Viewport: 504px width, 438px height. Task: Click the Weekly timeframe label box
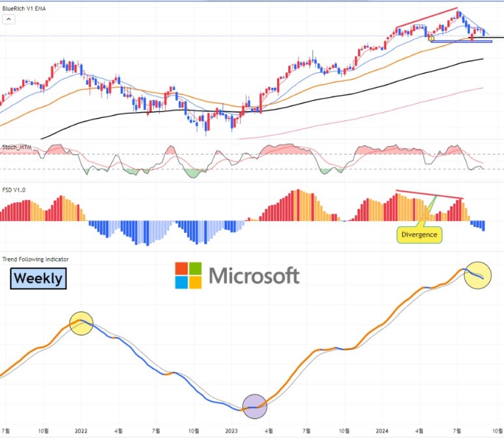38,278
